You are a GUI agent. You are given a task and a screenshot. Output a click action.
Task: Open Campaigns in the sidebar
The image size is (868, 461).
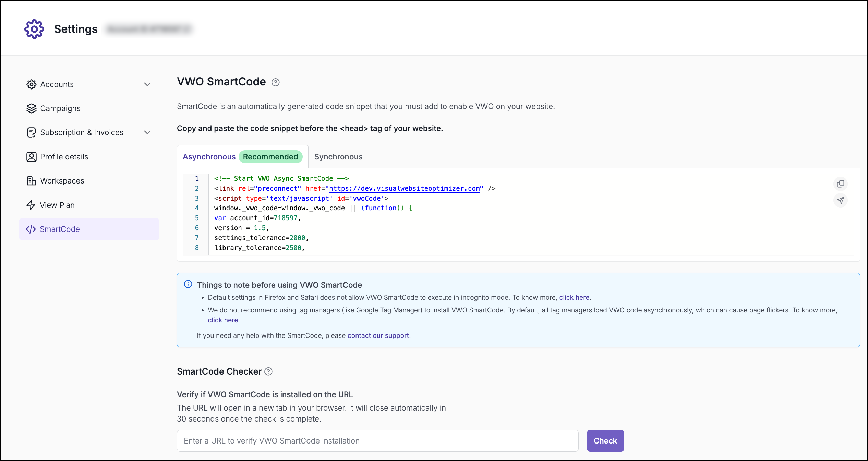pos(89,108)
